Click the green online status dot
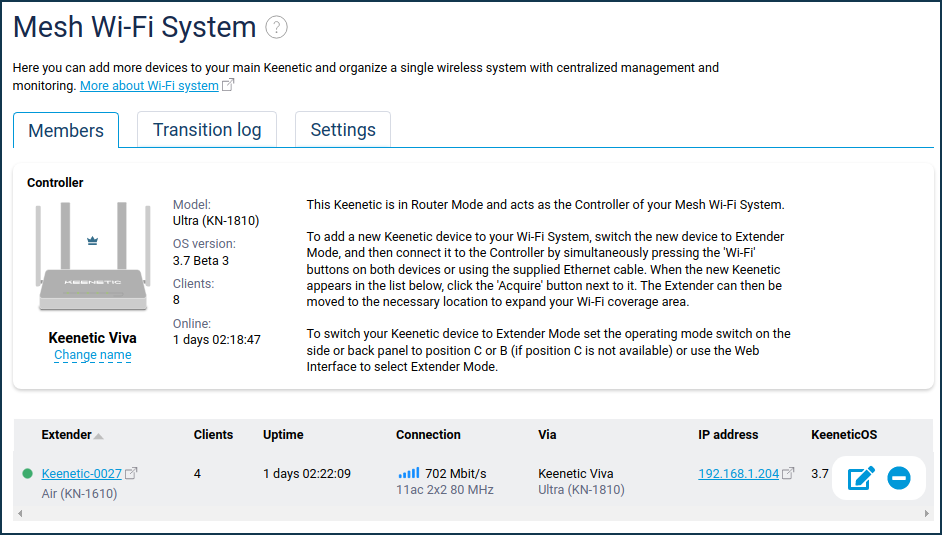The image size is (942, 535). [x=27, y=474]
